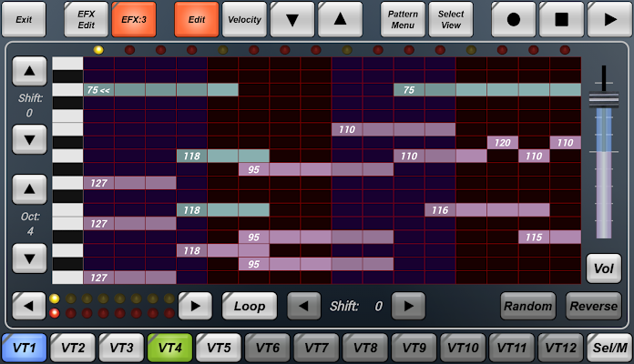
Task: Select the VT10 track tab
Action: 463,348
